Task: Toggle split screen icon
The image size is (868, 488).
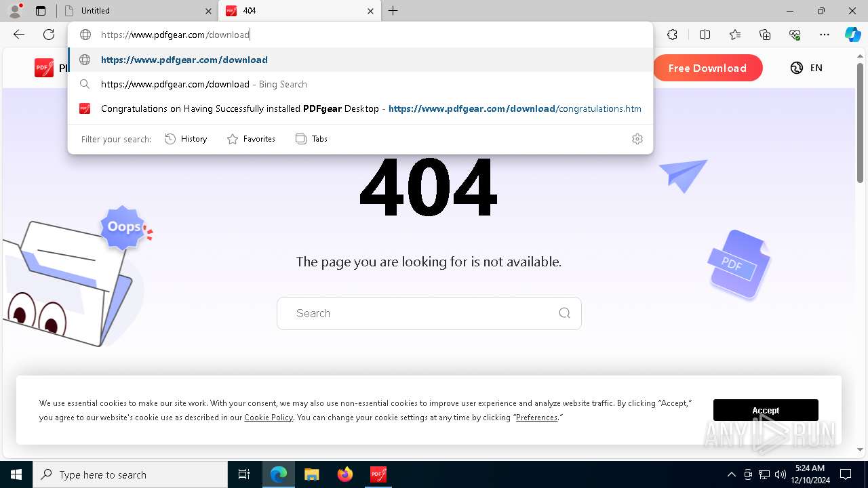Action: [705, 35]
